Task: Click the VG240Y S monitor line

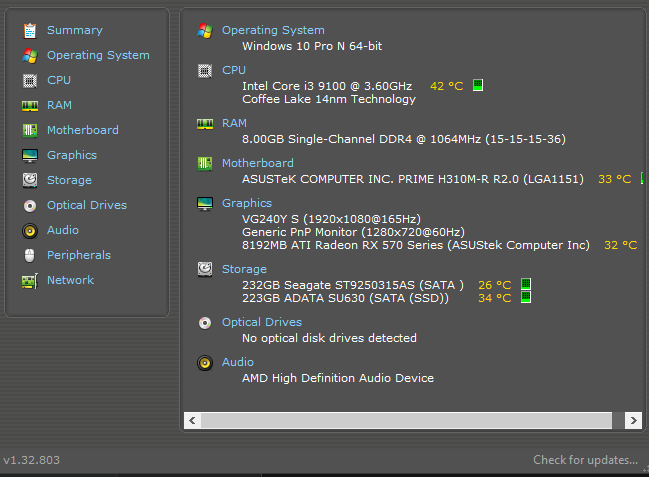Action: pyautogui.click(x=332, y=219)
